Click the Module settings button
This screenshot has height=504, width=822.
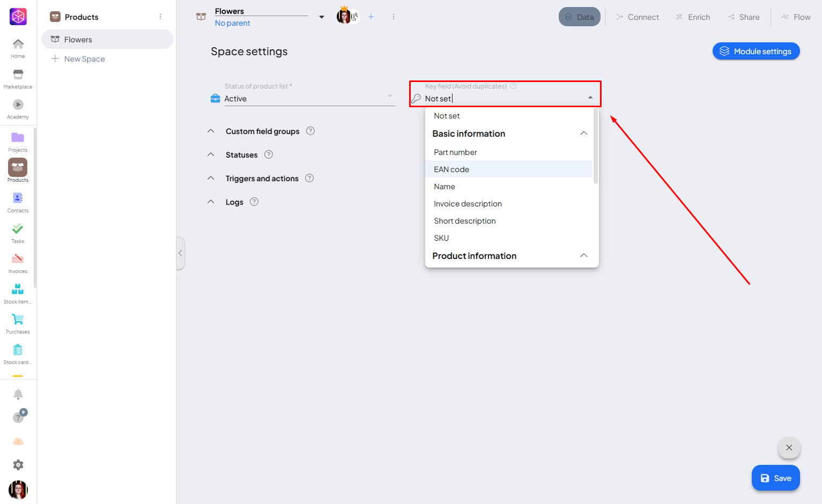pyautogui.click(x=756, y=51)
